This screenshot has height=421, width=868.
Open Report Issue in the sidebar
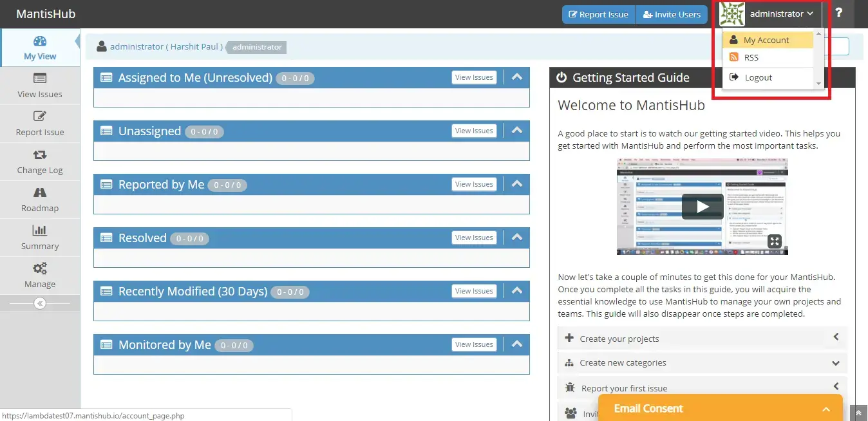click(40, 117)
